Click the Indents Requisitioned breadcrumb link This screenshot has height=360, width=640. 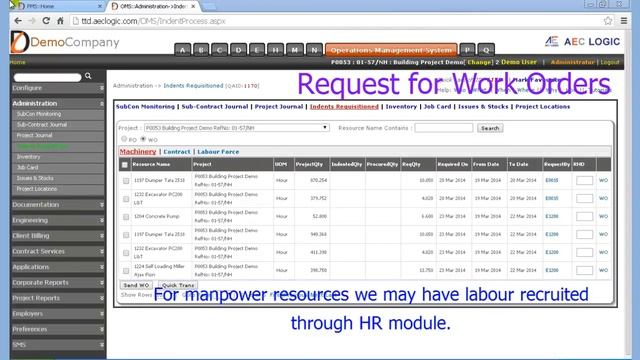point(193,86)
